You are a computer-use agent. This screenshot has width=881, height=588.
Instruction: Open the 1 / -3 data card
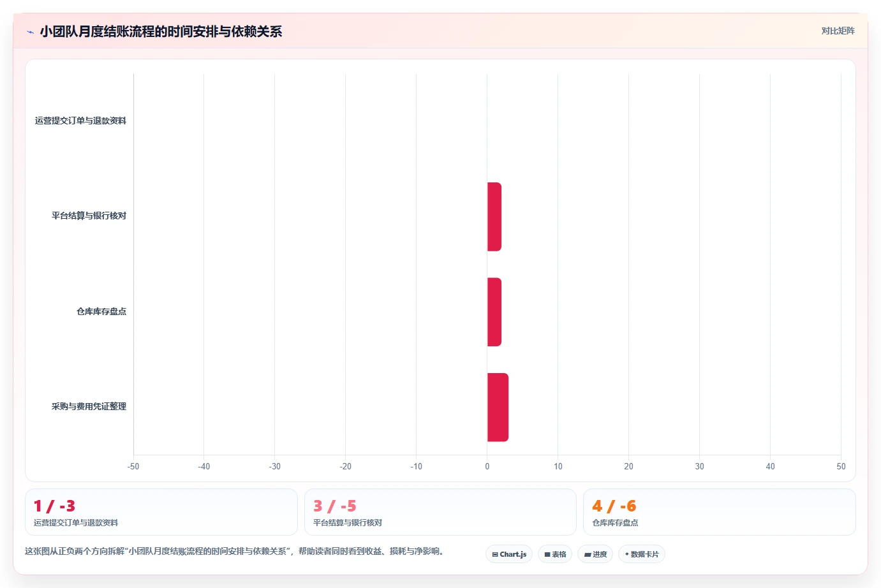click(161, 512)
